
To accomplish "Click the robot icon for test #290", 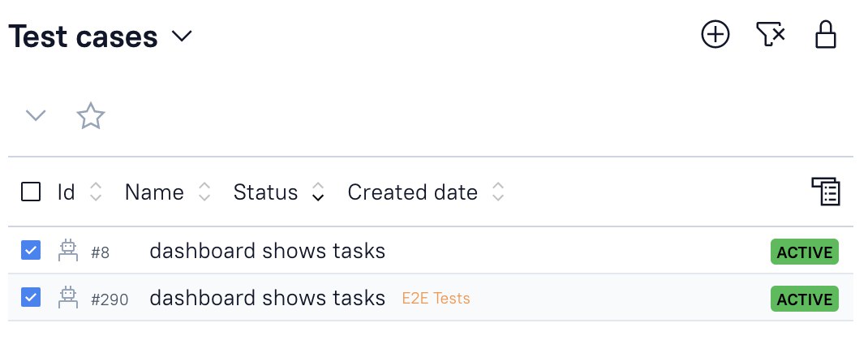I will coord(68,298).
